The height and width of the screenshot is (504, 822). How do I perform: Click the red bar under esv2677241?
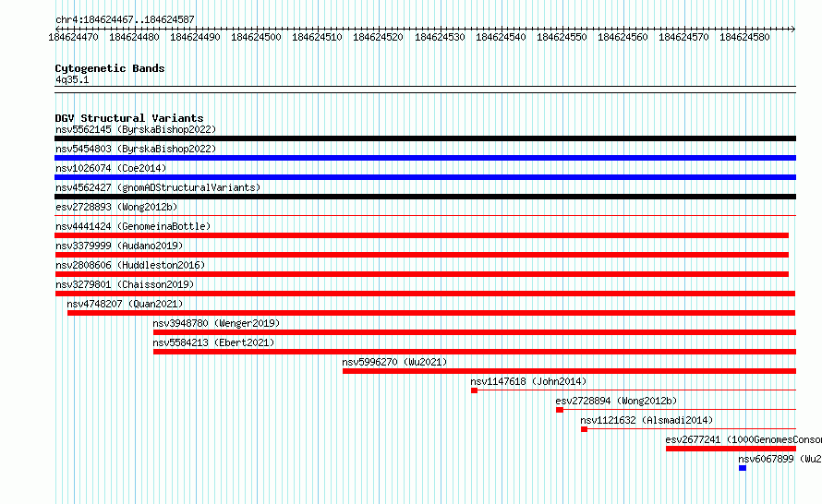point(731,449)
